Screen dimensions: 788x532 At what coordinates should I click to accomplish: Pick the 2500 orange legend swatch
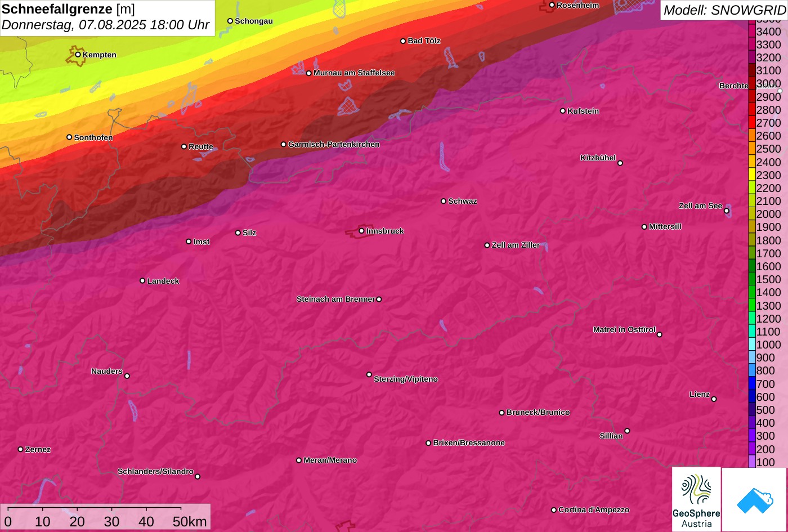click(x=752, y=149)
